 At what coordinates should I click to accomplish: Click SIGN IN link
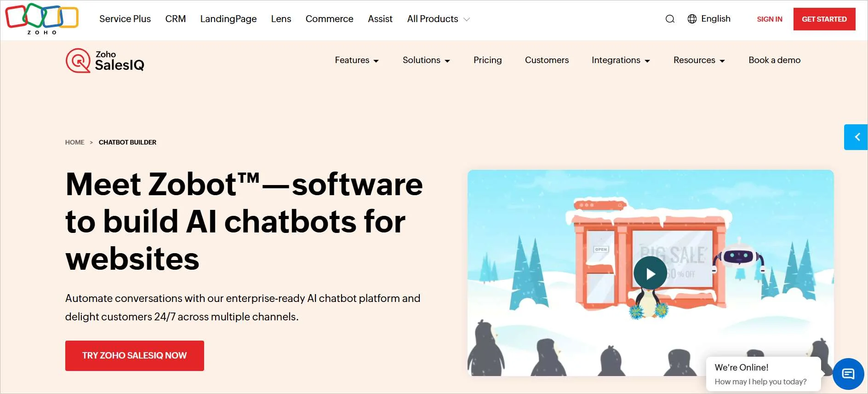point(770,19)
